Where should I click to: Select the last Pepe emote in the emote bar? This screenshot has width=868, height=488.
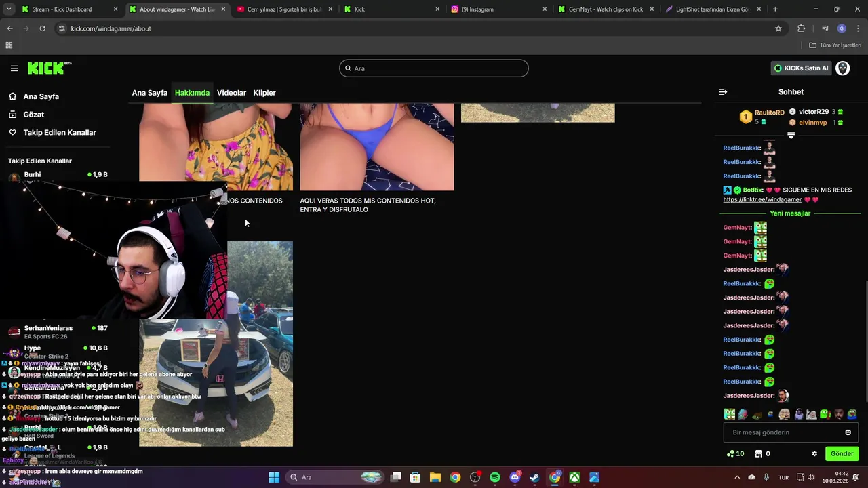(x=852, y=414)
